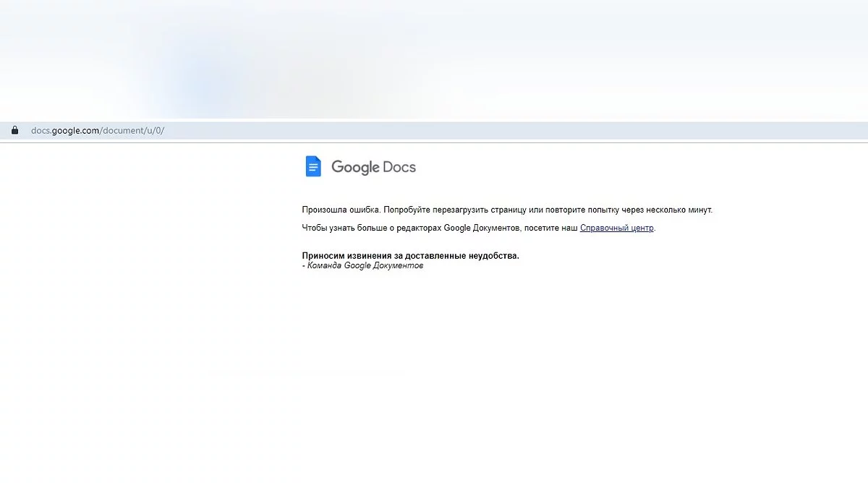Click the "Произошла ошибка." error sentence
868x488 pixels.
(x=341, y=210)
